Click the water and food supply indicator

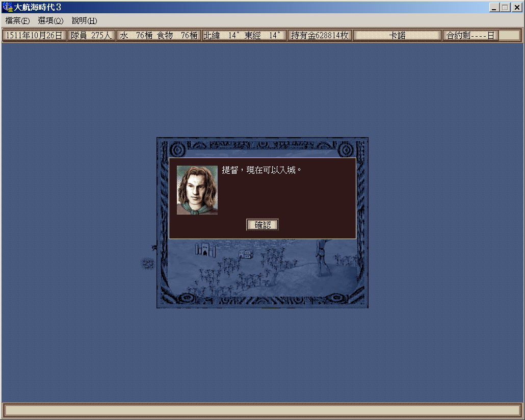(x=159, y=35)
